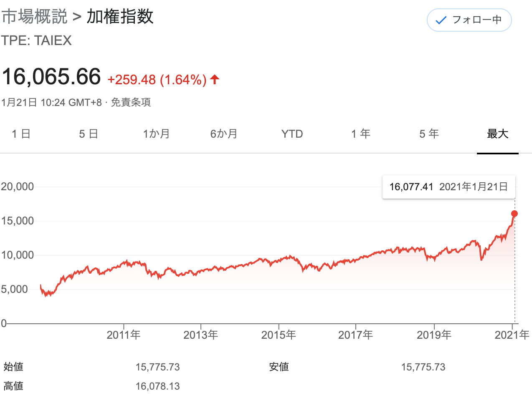Choose the 1年 range tab
This screenshot has height=408, width=532.
click(x=360, y=134)
